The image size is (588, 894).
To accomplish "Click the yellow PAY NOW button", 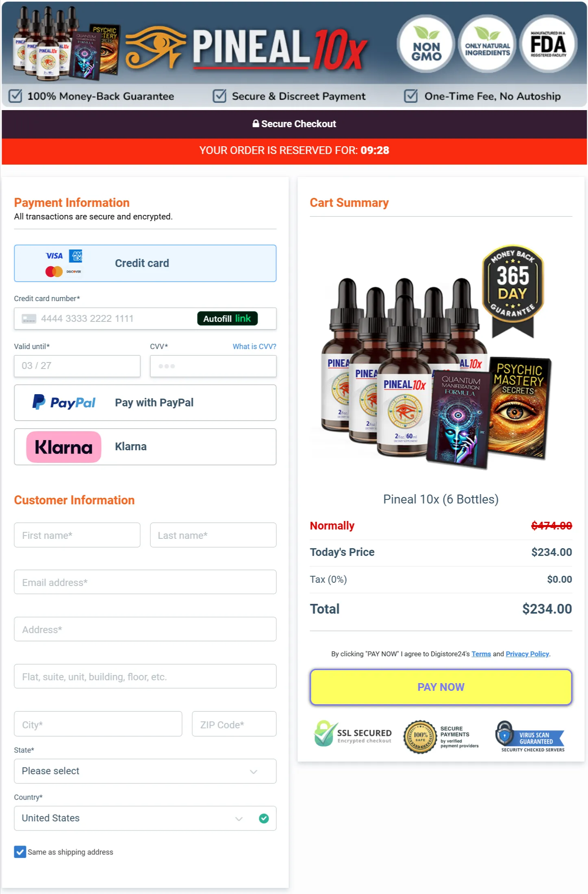I will [x=441, y=687].
